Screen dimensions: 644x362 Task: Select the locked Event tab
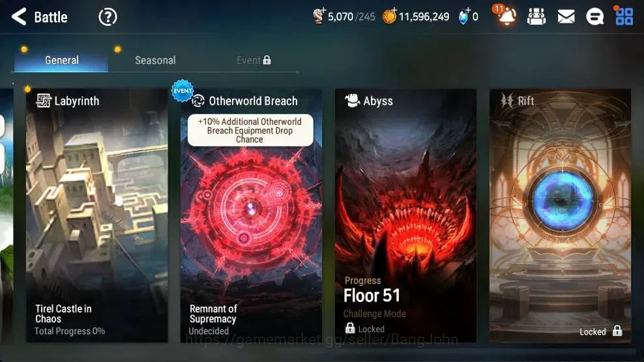click(254, 61)
